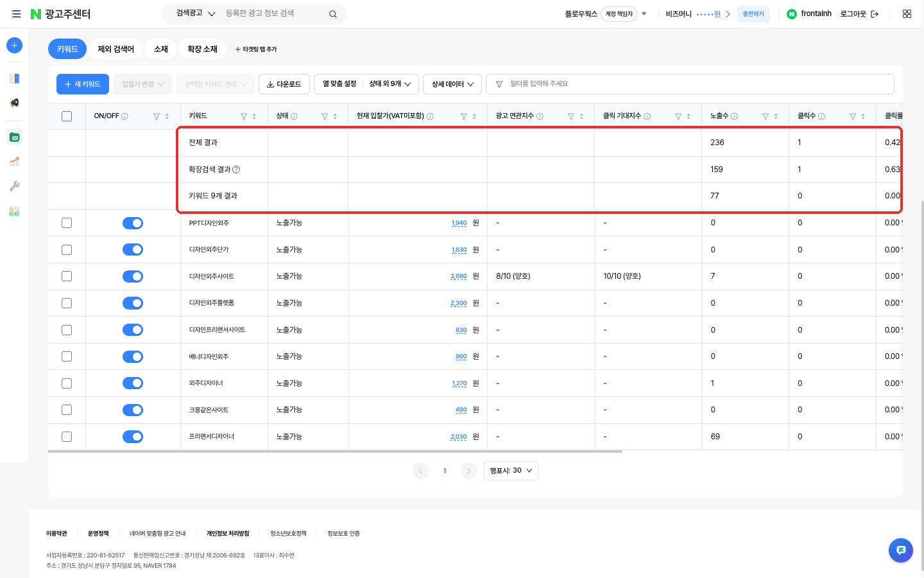Click filter icon in 키워드 column

click(244, 116)
